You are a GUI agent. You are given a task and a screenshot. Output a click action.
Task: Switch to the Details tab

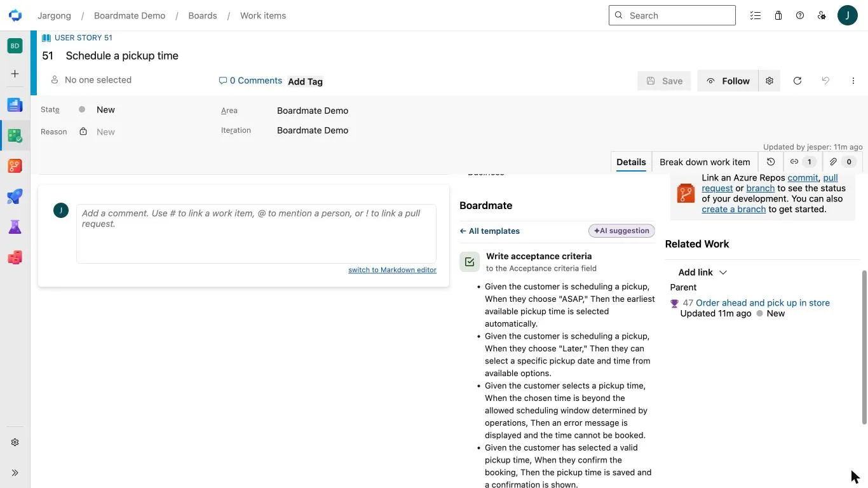[x=631, y=162]
